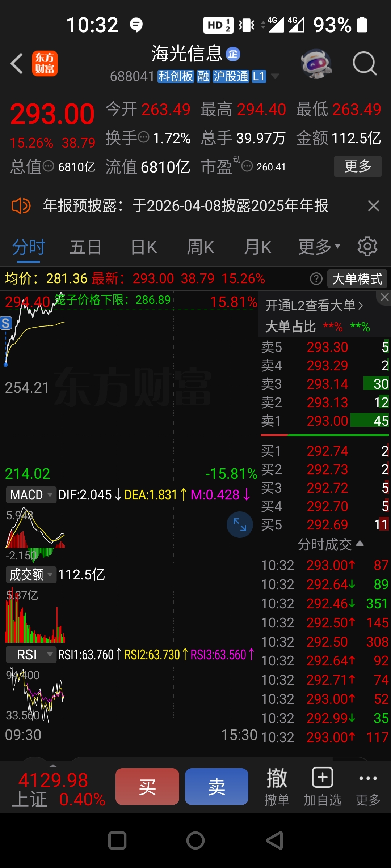391x868 pixels.
Task: Tap info icon next to 市盈
Action: [247, 166]
